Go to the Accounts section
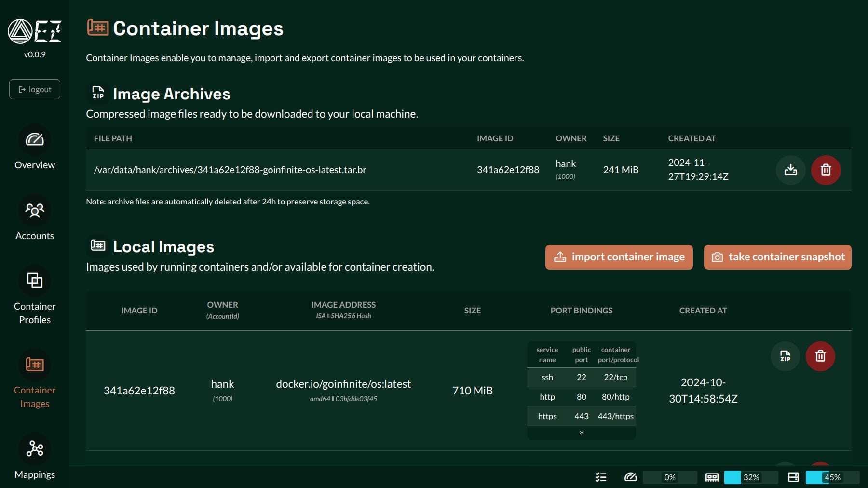 [x=35, y=218]
